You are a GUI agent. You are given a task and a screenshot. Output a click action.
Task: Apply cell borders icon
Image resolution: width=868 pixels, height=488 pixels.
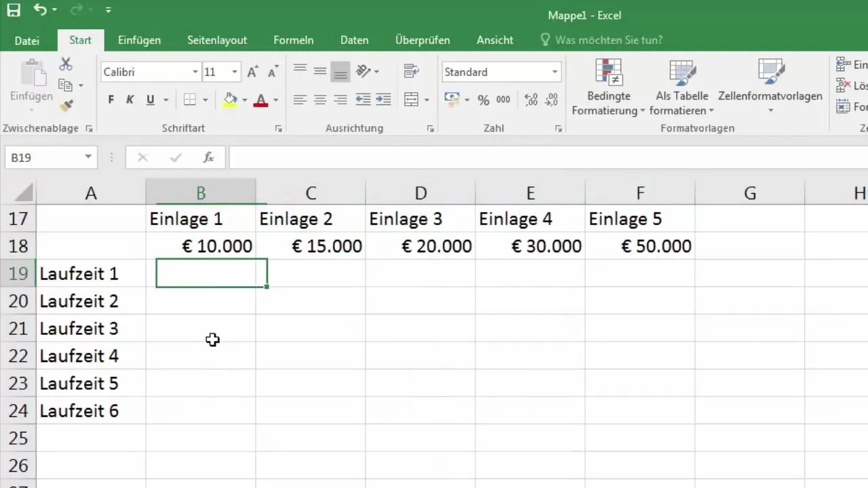click(x=191, y=100)
